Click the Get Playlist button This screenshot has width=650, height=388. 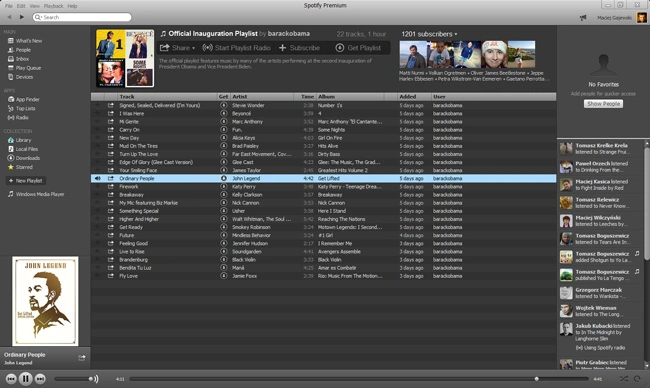358,48
